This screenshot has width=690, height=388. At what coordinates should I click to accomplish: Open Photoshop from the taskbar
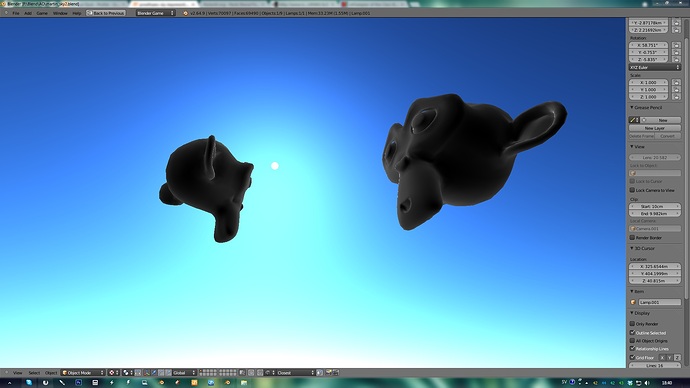78,383
